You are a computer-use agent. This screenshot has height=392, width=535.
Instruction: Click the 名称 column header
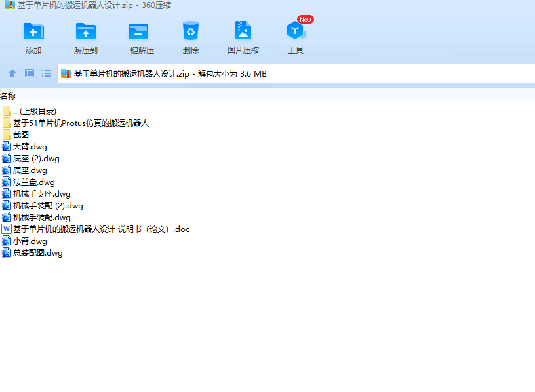point(8,96)
